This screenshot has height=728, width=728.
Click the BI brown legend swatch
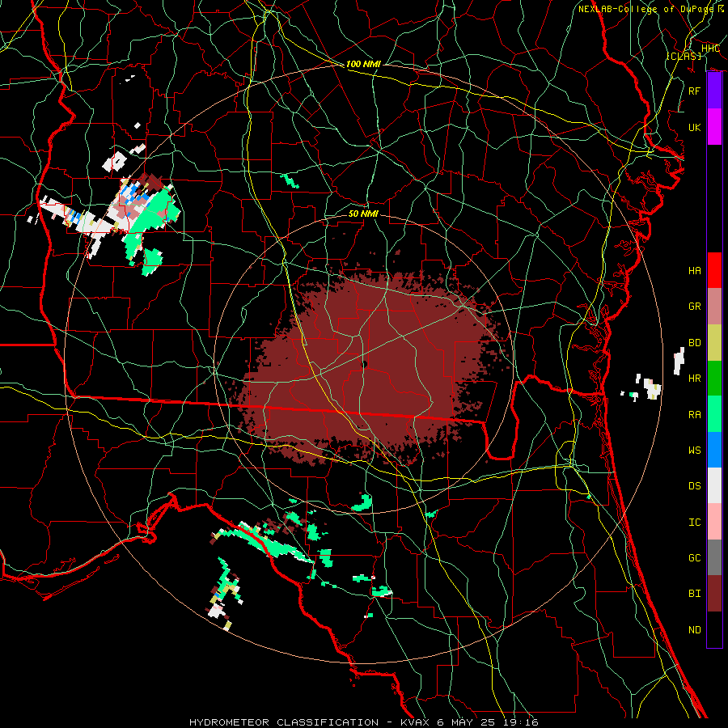(714, 594)
